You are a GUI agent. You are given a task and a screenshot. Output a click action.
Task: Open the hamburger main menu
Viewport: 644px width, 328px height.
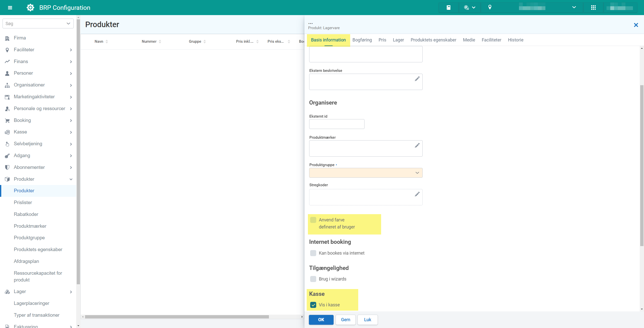pyautogui.click(x=10, y=8)
